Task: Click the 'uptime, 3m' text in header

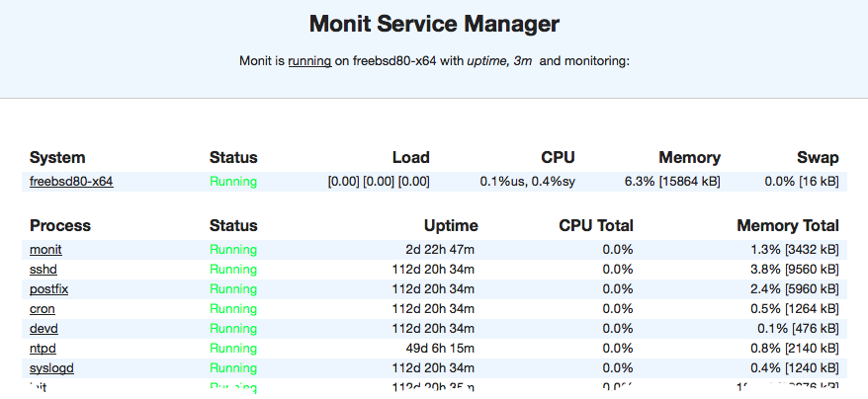Action: (499, 61)
